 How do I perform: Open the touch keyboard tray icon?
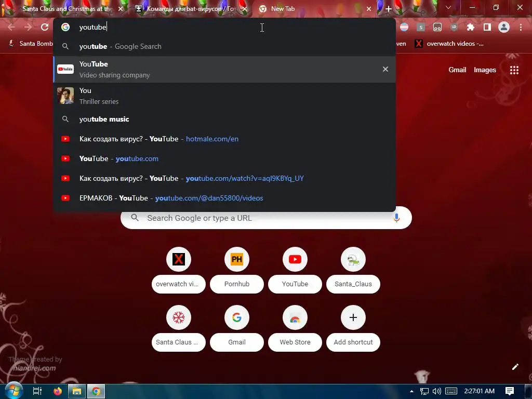451,391
